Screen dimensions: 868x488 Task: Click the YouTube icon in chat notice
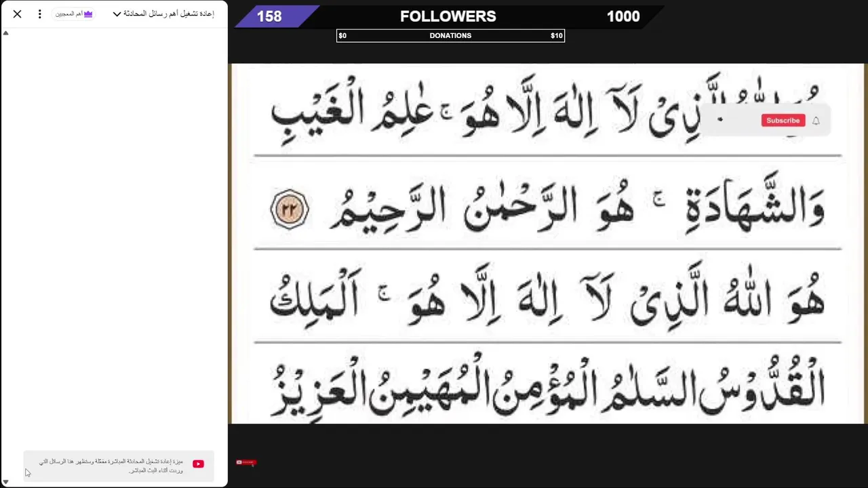point(198,464)
